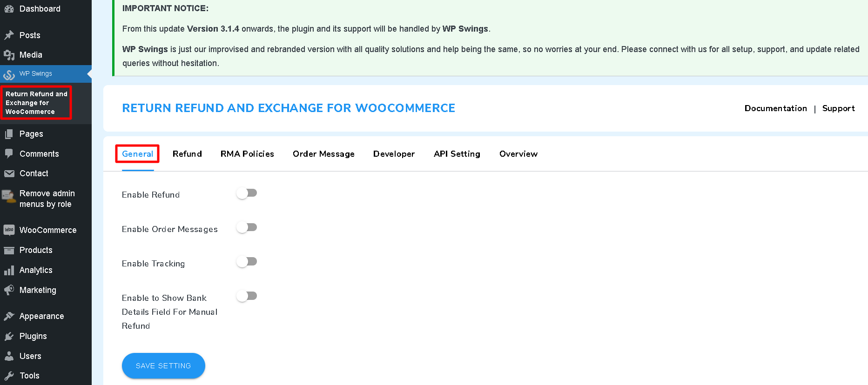Click the Analytics bar chart icon
868x385 pixels.
tap(9, 270)
